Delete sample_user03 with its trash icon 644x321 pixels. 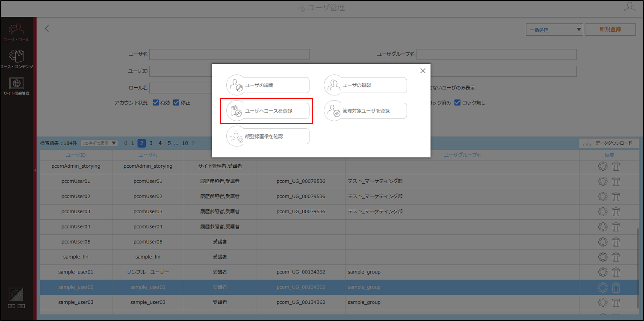pyautogui.click(x=616, y=302)
